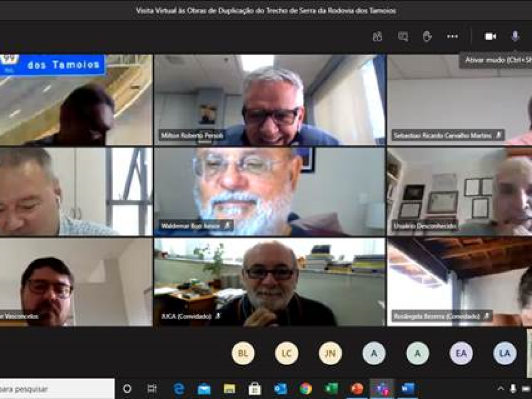Screen dimensions: 532x399
Task: Click the EA participant avatar
Action: tap(461, 353)
